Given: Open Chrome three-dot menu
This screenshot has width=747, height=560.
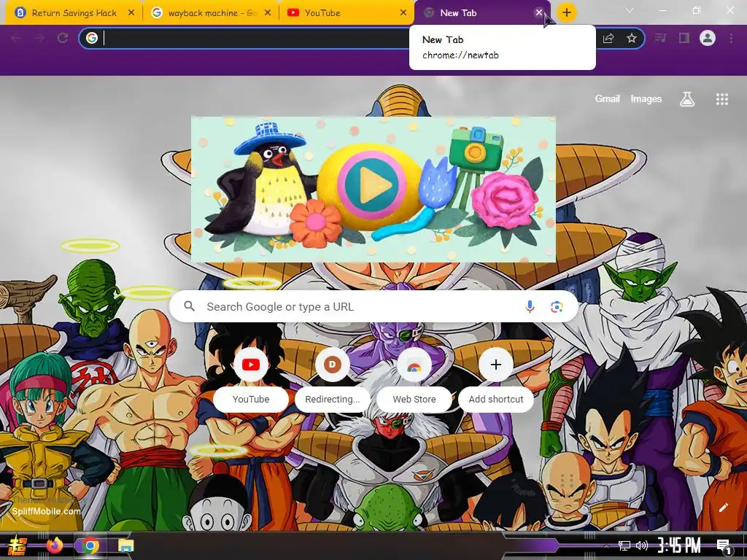Looking at the screenshot, I should [x=731, y=38].
